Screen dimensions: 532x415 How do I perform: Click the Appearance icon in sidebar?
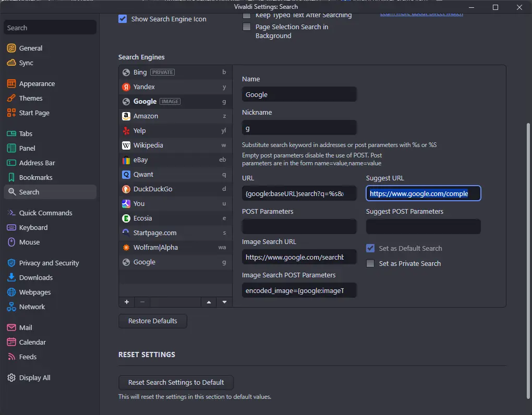coord(11,84)
